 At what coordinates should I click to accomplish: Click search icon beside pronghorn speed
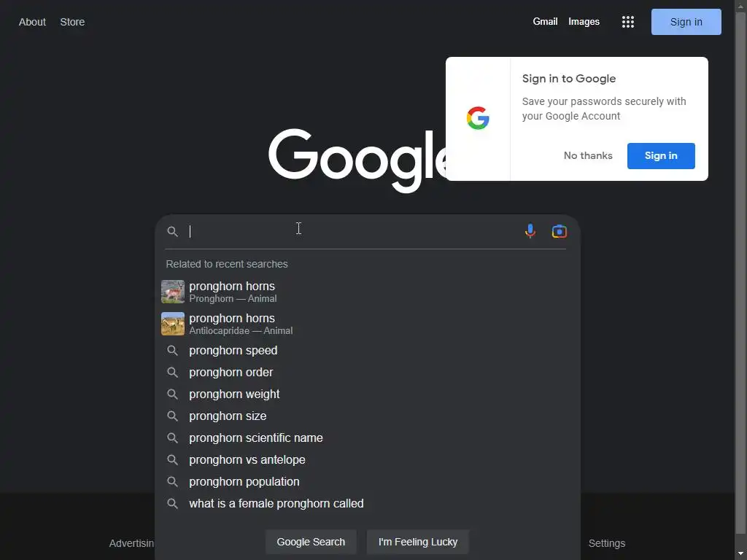pyautogui.click(x=172, y=351)
